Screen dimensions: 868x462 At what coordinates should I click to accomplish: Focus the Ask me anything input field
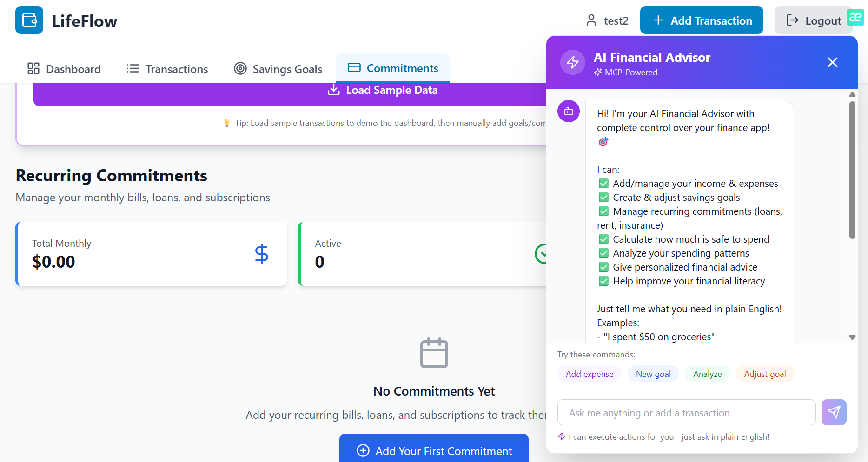click(x=687, y=412)
